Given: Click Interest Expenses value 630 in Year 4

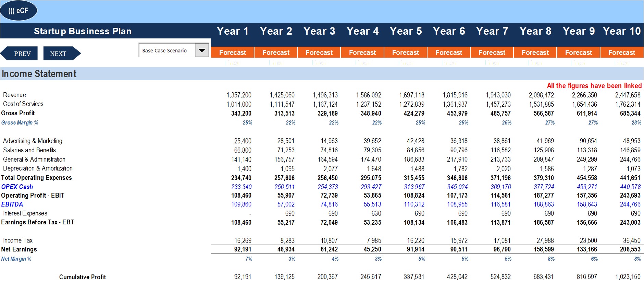Looking at the screenshot, I should click(376, 213).
